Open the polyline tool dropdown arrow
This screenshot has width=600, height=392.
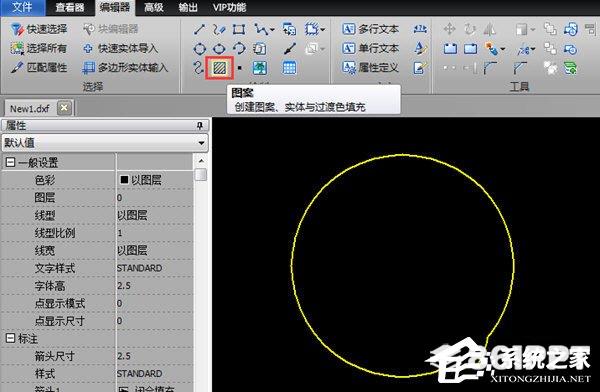272,29
